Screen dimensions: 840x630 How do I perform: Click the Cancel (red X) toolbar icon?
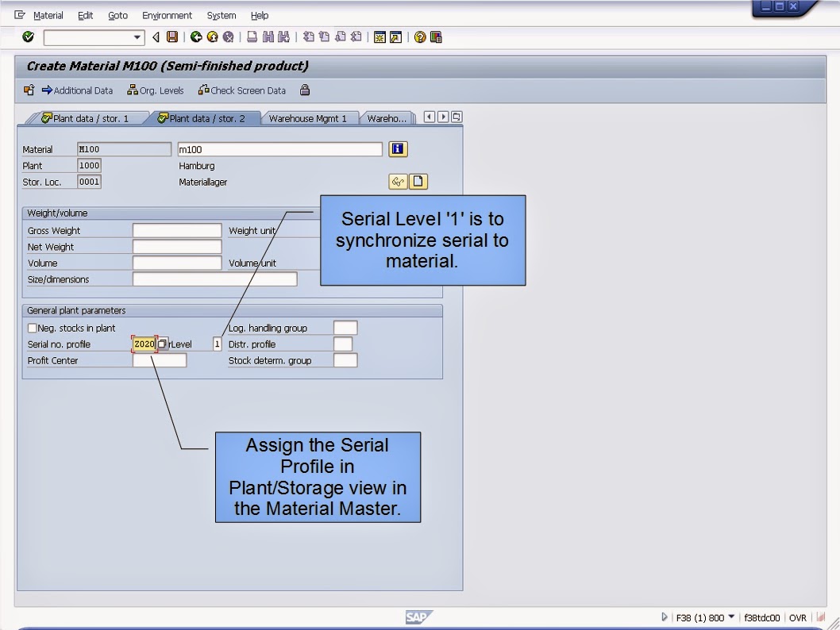click(x=229, y=37)
